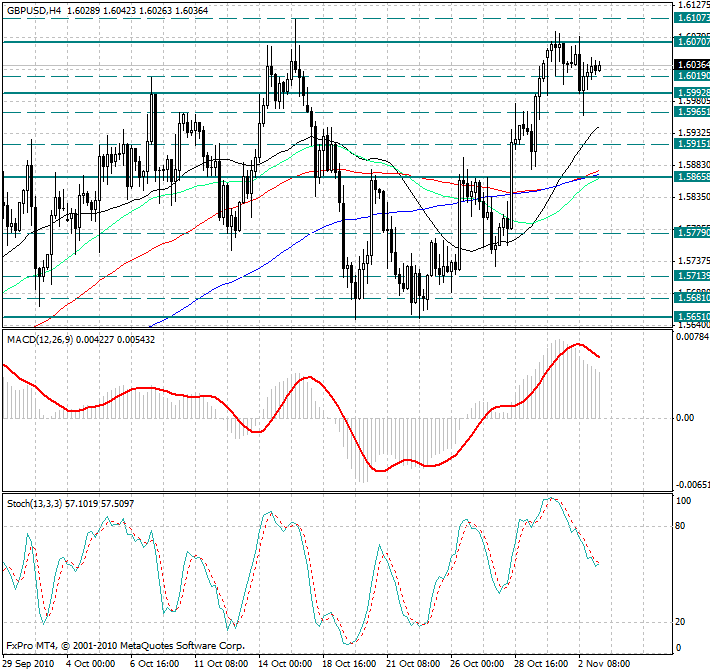Click the 1.60190 price level label

click(692, 76)
